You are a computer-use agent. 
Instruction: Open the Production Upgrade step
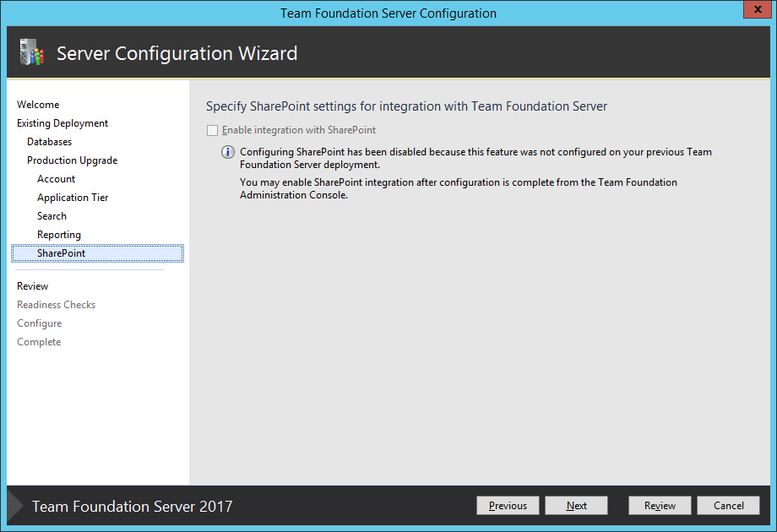pos(73,160)
